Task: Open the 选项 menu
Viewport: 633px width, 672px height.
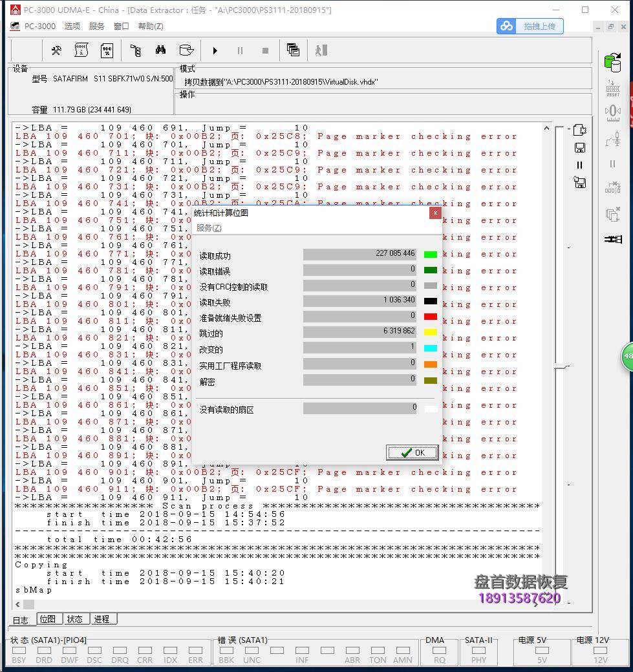Action: (x=72, y=26)
